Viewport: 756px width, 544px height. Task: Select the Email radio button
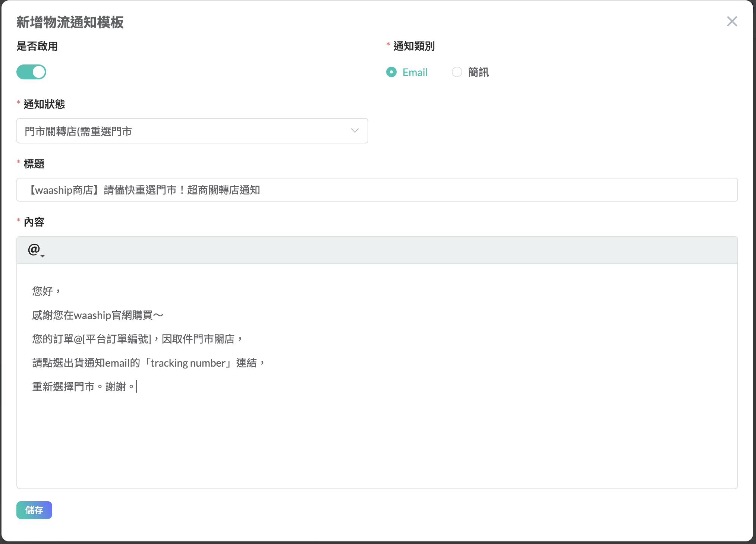(x=391, y=72)
